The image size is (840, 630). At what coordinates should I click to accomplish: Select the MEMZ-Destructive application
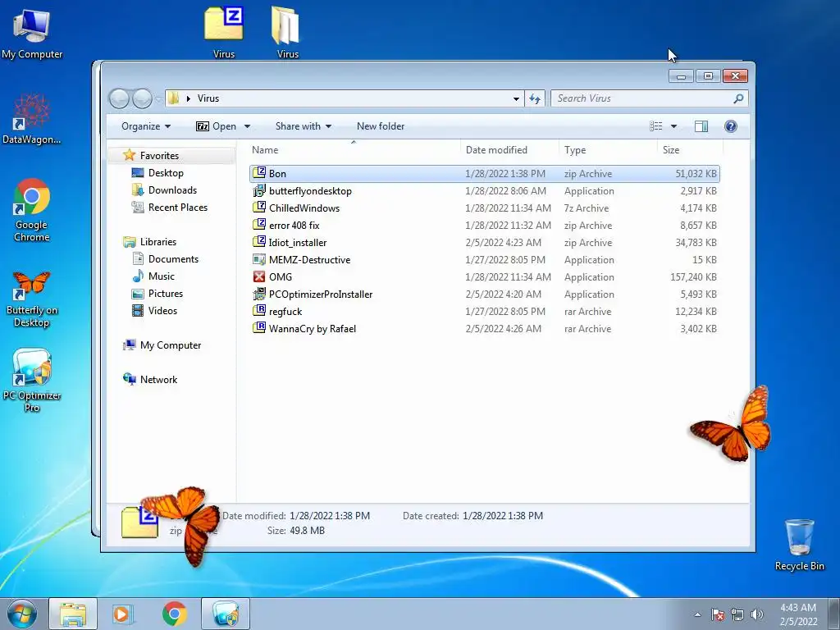coord(484,260)
